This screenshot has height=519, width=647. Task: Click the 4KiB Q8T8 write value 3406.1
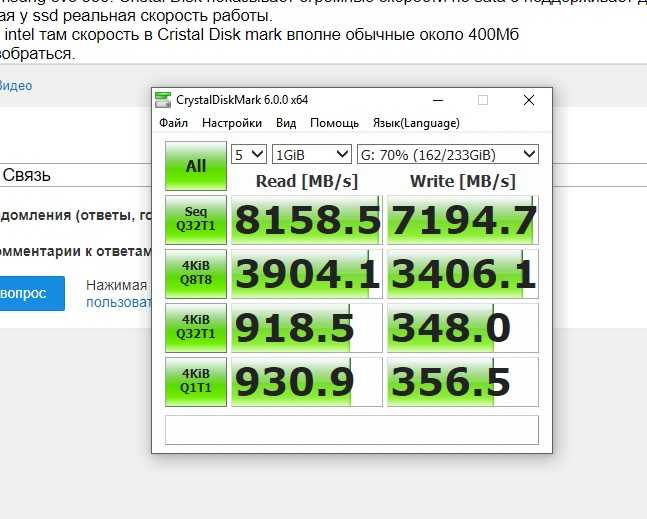[x=463, y=274]
